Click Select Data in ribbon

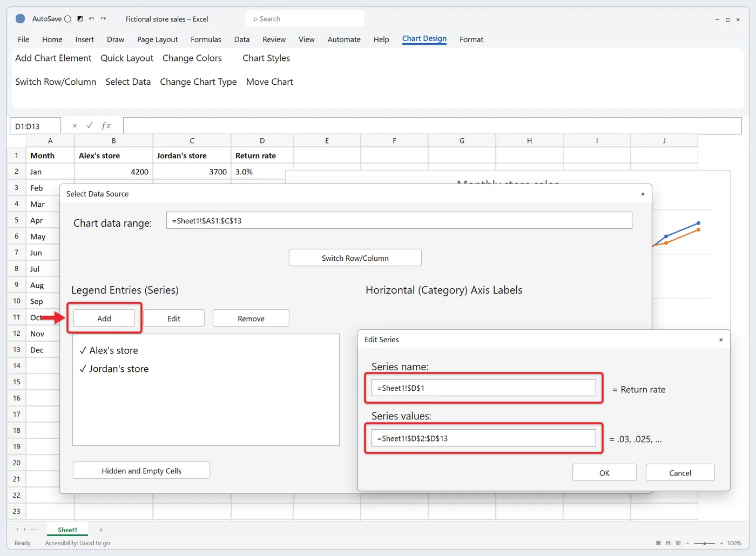coord(128,82)
